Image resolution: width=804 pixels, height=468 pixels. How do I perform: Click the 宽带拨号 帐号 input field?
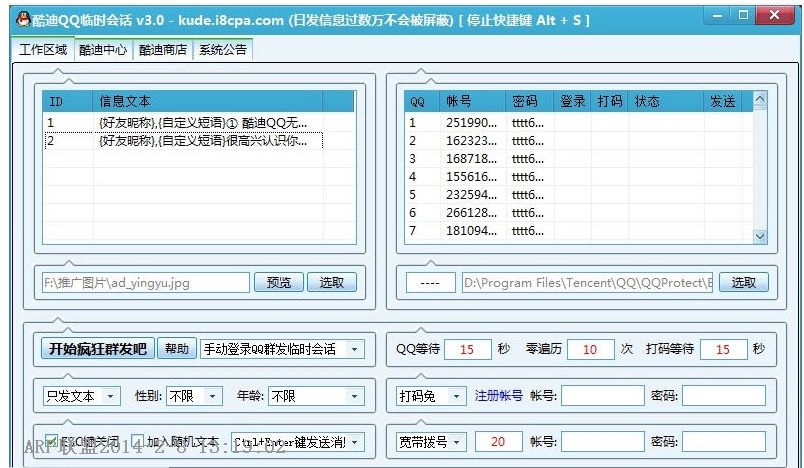pyautogui.click(x=602, y=442)
